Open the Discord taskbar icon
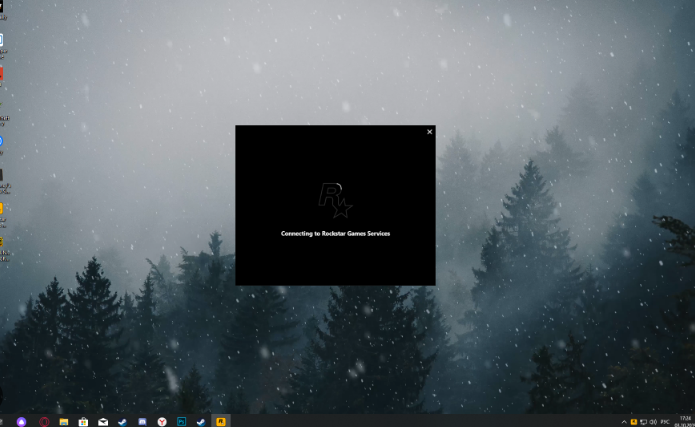This screenshot has width=695, height=427. tap(142, 422)
